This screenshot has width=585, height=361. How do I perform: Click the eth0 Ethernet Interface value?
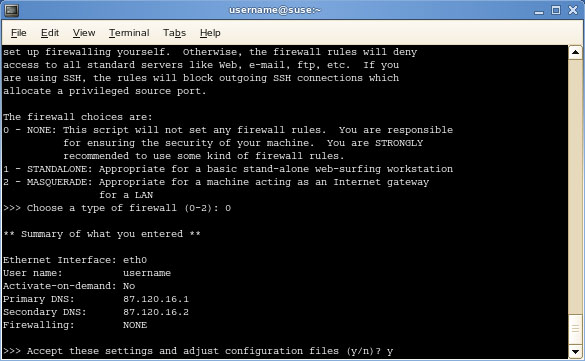click(x=135, y=260)
